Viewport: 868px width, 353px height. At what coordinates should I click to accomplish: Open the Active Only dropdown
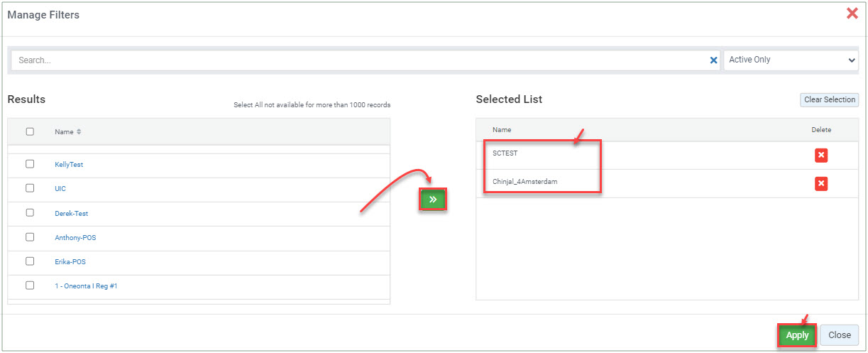tap(791, 60)
